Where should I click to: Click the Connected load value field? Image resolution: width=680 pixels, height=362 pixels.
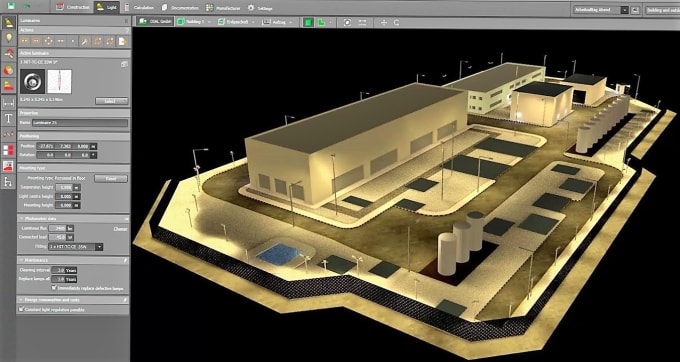point(57,237)
